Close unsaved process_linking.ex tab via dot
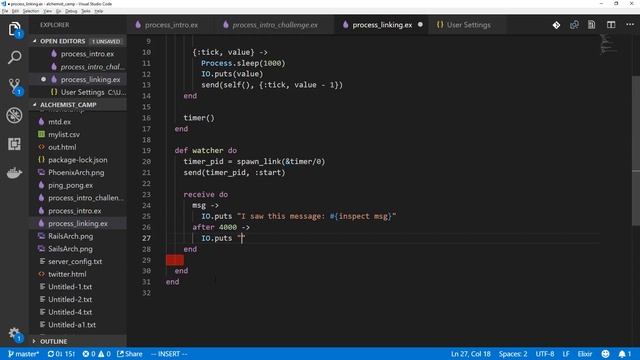640x360 pixels. [x=420, y=25]
